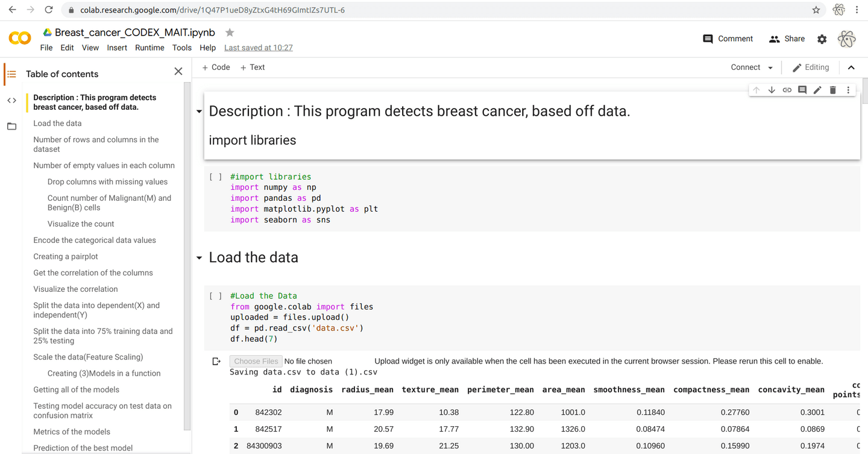This screenshot has width=868, height=454.
Task: Click the link to cell icon
Action: click(x=787, y=90)
